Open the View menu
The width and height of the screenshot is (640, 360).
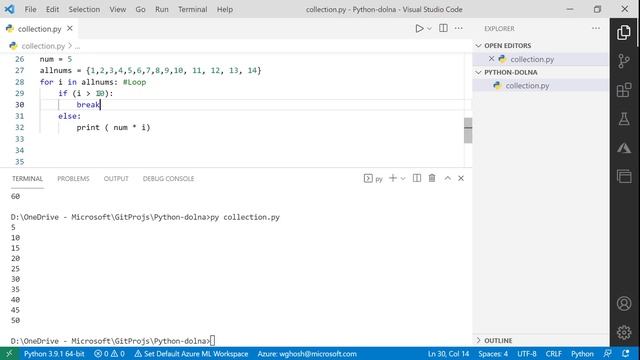tap(118, 9)
